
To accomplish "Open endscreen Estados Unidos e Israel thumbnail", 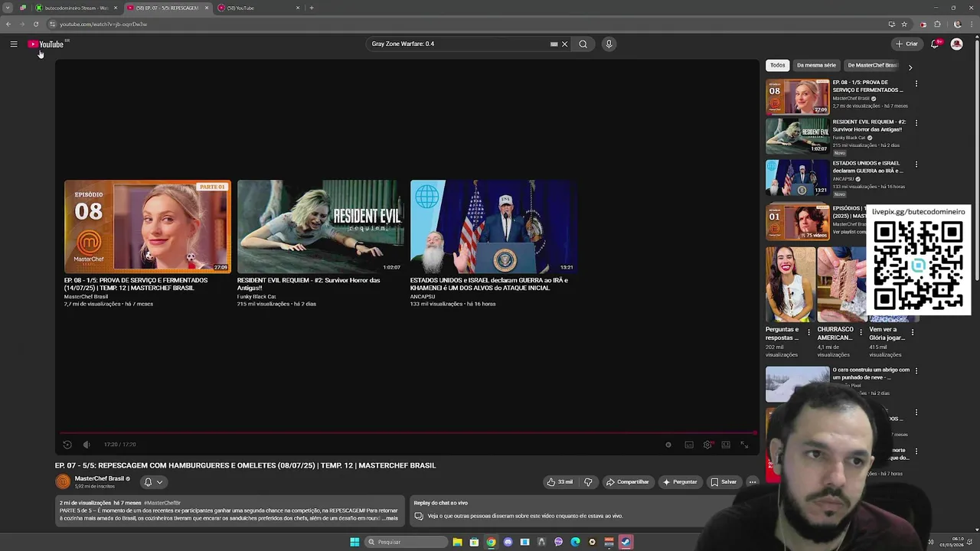I will click(x=493, y=227).
